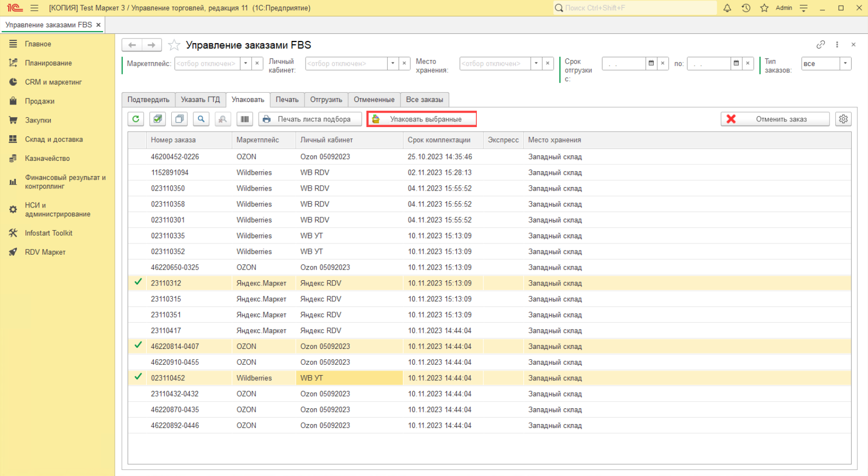Image resolution: width=868 pixels, height=476 pixels.
Task: Uncheck order 46220814-0407
Action: (x=138, y=346)
